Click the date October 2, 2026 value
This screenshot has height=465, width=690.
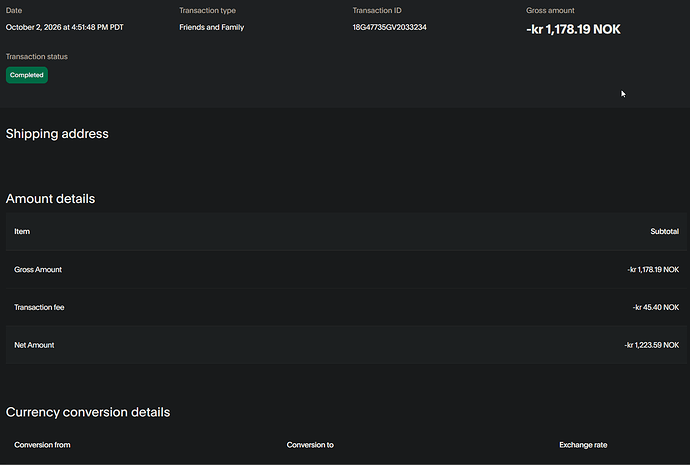(x=65, y=27)
